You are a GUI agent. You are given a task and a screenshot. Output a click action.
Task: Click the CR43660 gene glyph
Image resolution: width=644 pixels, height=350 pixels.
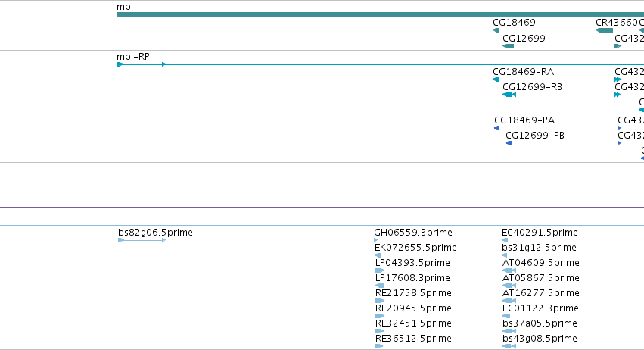604,30
